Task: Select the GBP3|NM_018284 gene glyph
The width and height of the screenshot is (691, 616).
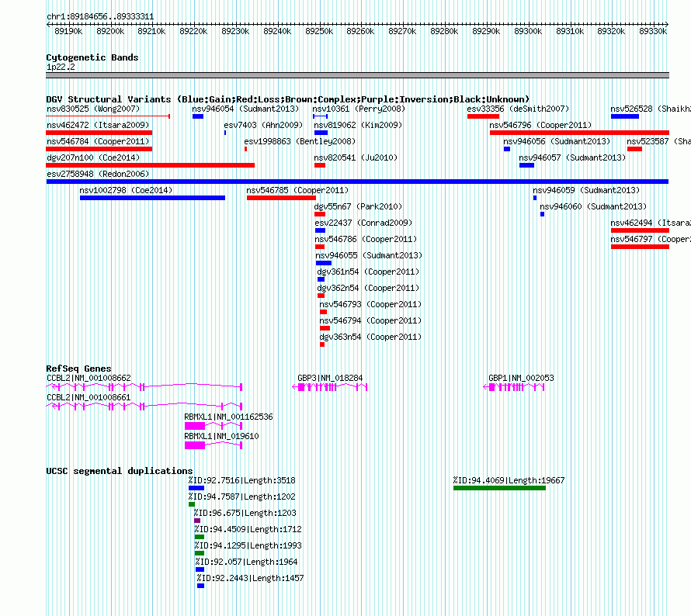Action: [x=330, y=387]
